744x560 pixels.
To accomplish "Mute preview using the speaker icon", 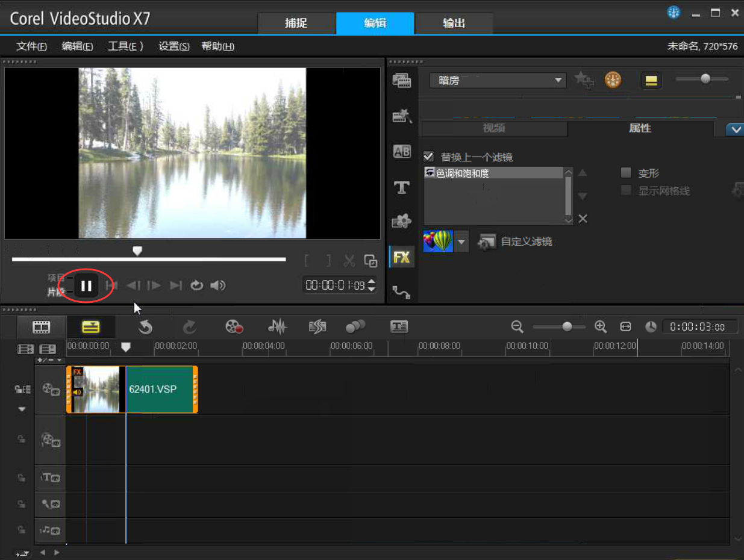I will tap(217, 285).
